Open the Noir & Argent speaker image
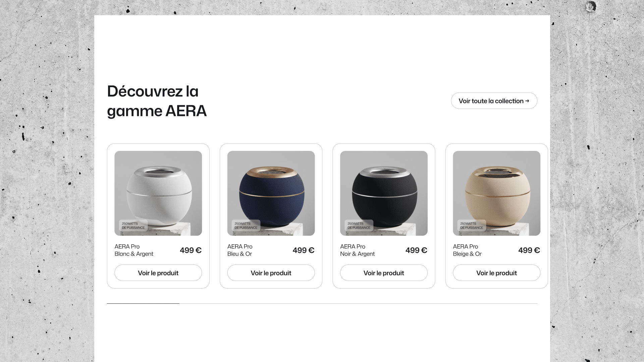644x362 pixels. (384, 193)
